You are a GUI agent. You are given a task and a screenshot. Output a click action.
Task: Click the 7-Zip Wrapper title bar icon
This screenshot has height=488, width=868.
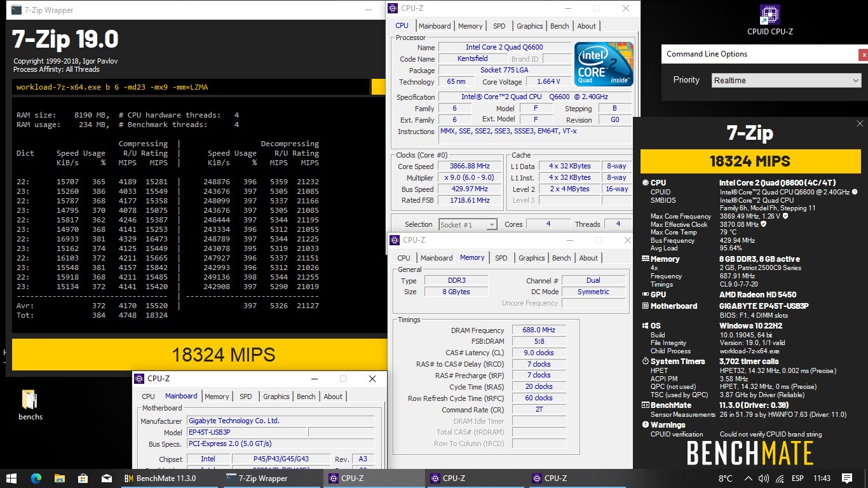tap(16, 10)
